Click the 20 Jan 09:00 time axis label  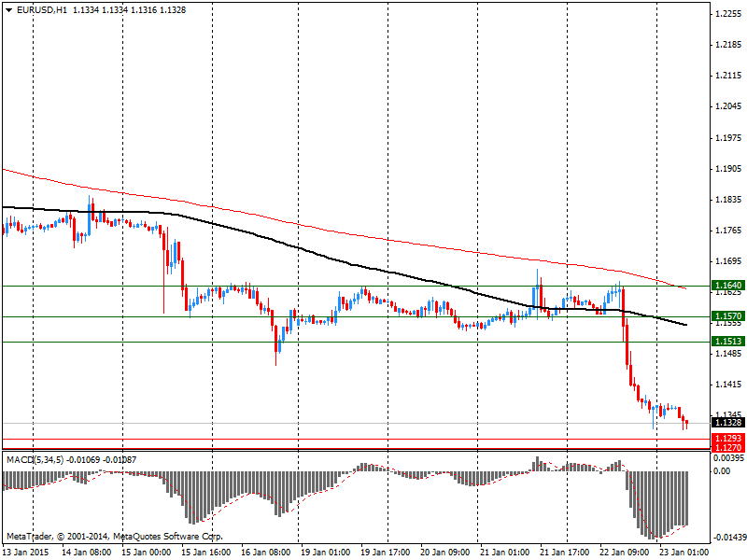point(445,553)
